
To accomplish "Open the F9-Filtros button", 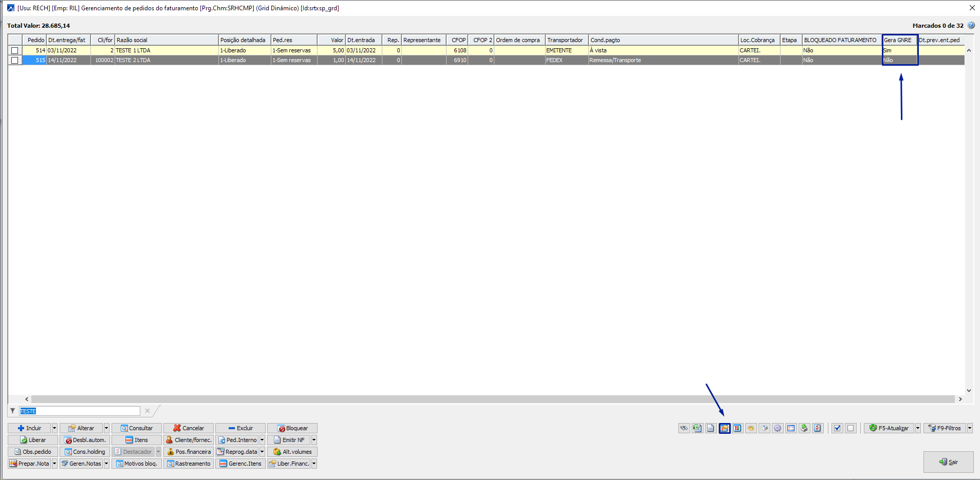I will coord(945,428).
